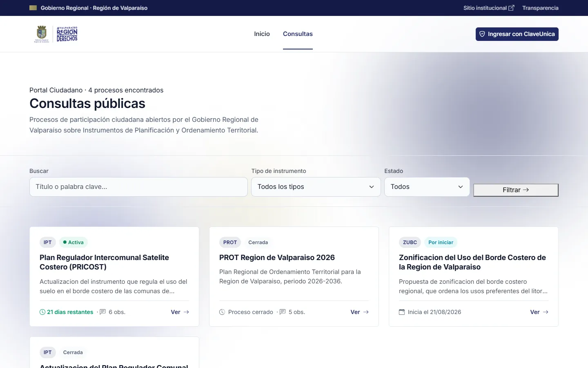The image size is (588, 368).
Task: Click comment icon next to 5 obs.
Action: [x=283, y=312]
